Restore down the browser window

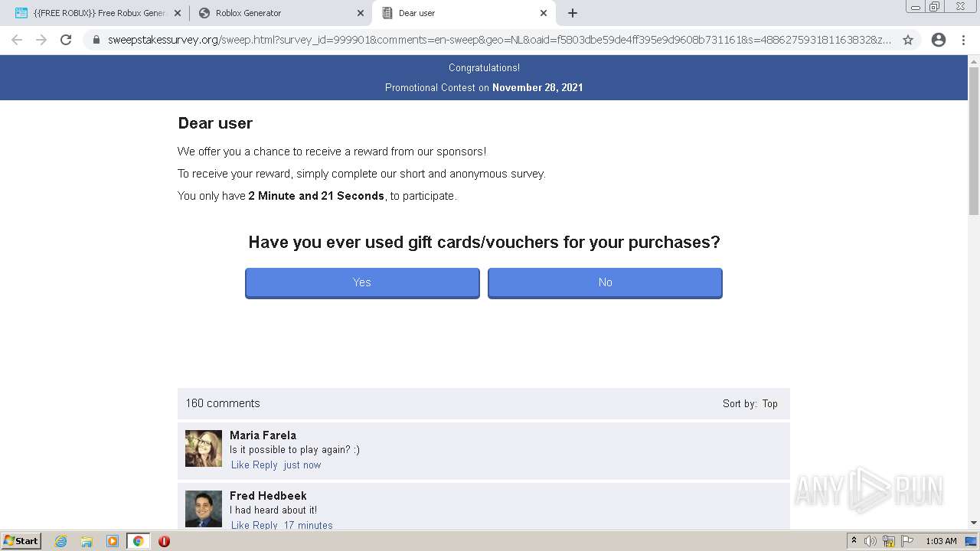pyautogui.click(x=935, y=6)
